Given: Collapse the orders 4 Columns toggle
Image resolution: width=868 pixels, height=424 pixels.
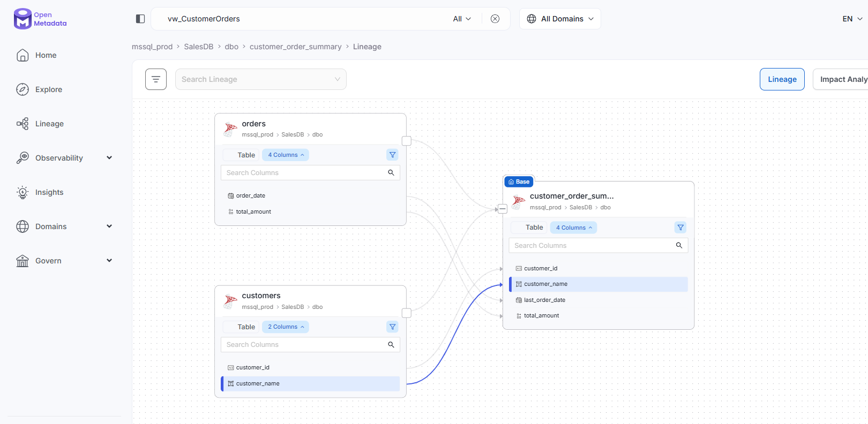Looking at the screenshot, I should point(286,155).
